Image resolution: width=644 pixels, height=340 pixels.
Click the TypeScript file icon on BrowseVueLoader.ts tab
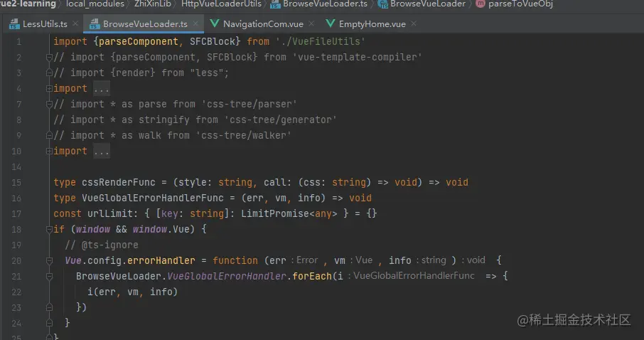[x=95, y=24]
